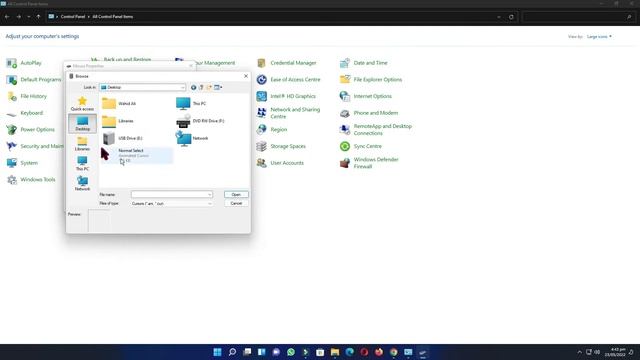Select Libraries in Browse dialog sidebar

click(x=82, y=144)
